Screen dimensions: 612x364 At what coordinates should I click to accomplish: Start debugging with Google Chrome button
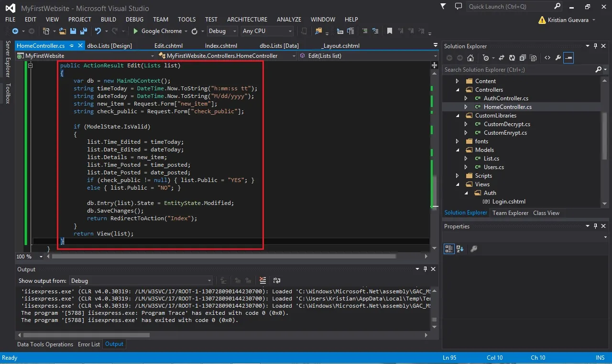[x=158, y=31]
